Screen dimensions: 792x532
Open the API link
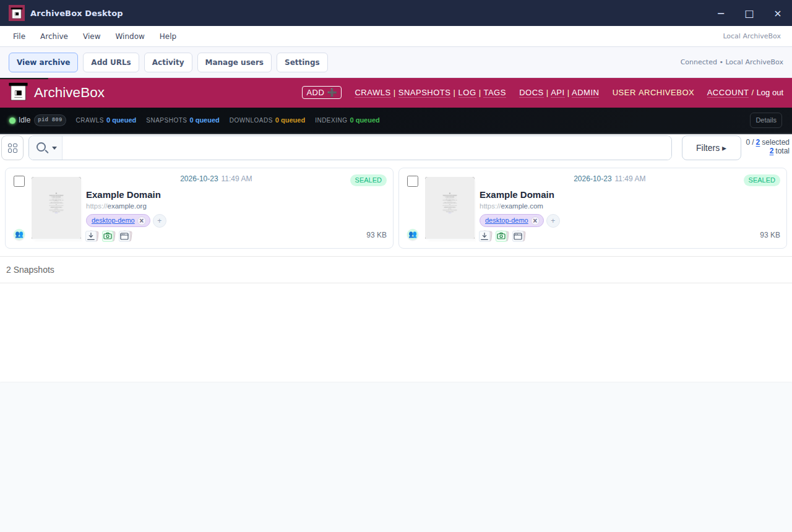(x=557, y=93)
